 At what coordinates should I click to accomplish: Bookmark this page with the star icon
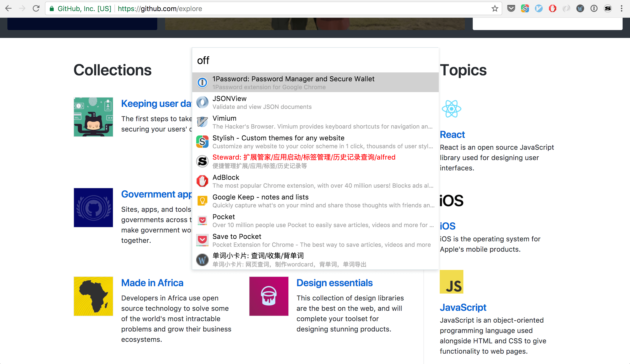495,8
